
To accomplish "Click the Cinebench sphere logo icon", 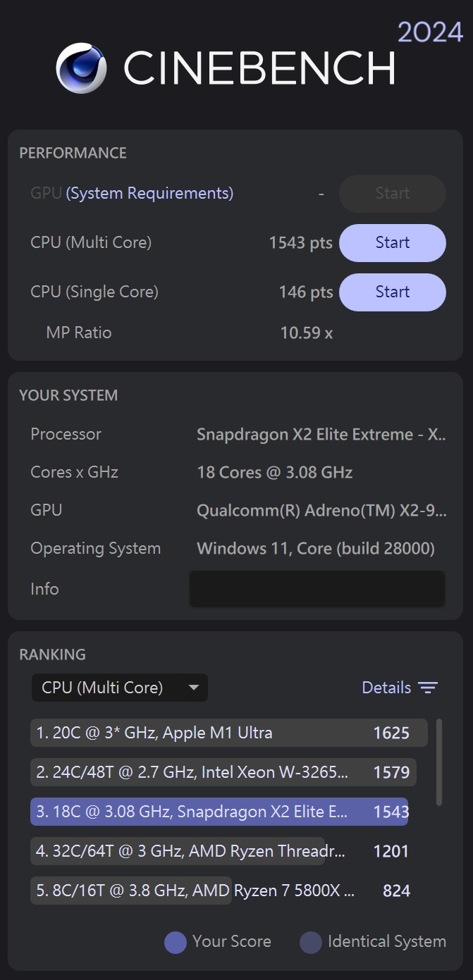I will click(x=81, y=68).
